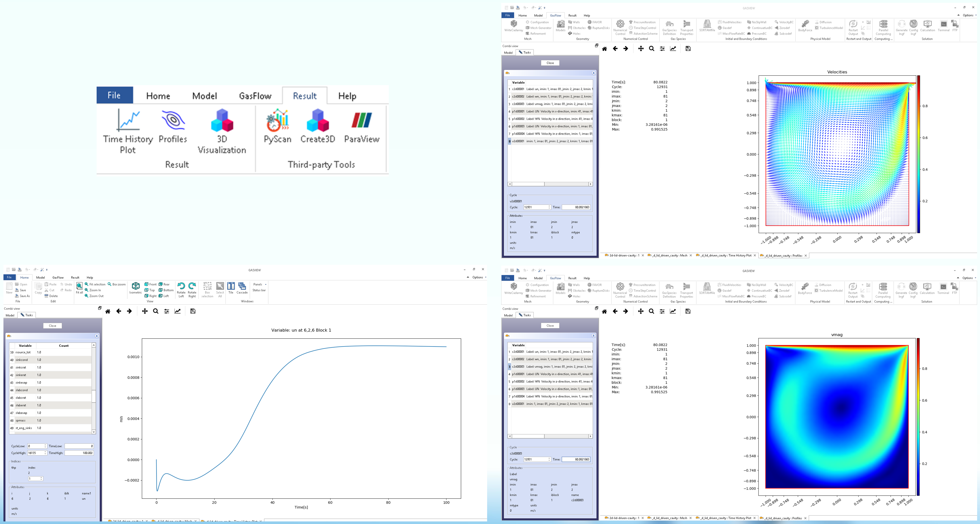The width and height of the screenshot is (980, 524).
Task: Click Parallel Computing in top-right window ribbon
Action: [883, 28]
